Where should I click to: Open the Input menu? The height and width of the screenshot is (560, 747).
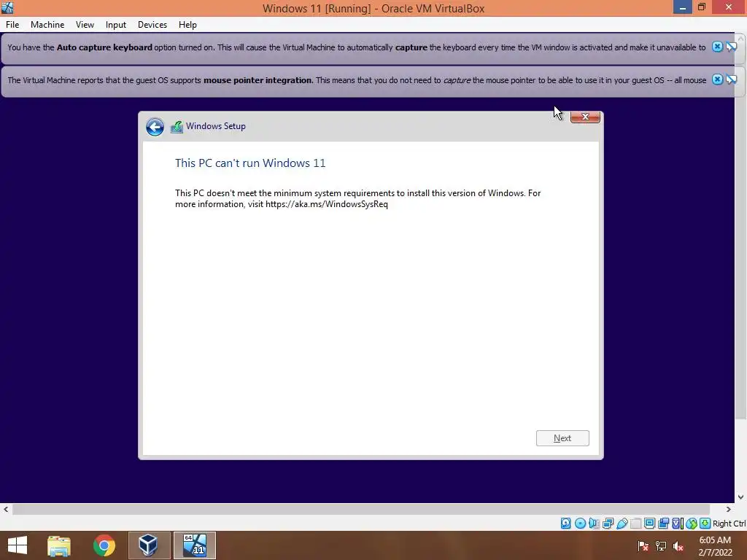point(116,25)
